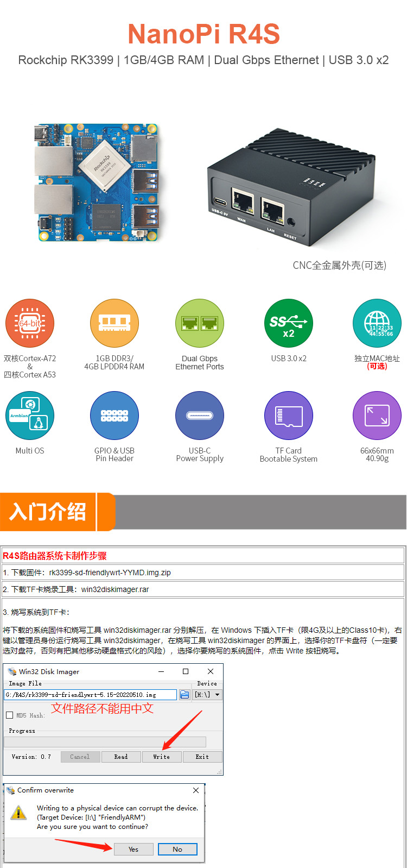Screen dimensions: 407x868
Task: Close the Win32 Disk Imager window
Action: (211, 671)
